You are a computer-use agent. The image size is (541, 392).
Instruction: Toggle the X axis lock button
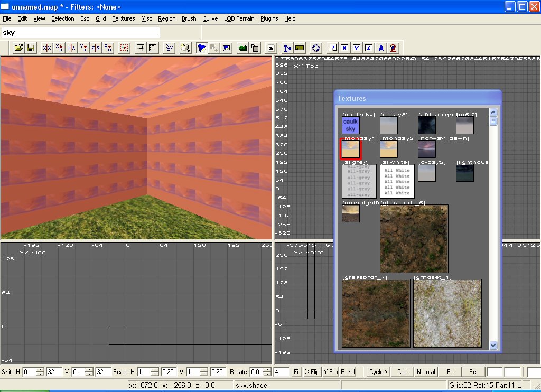(x=344, y=48)
